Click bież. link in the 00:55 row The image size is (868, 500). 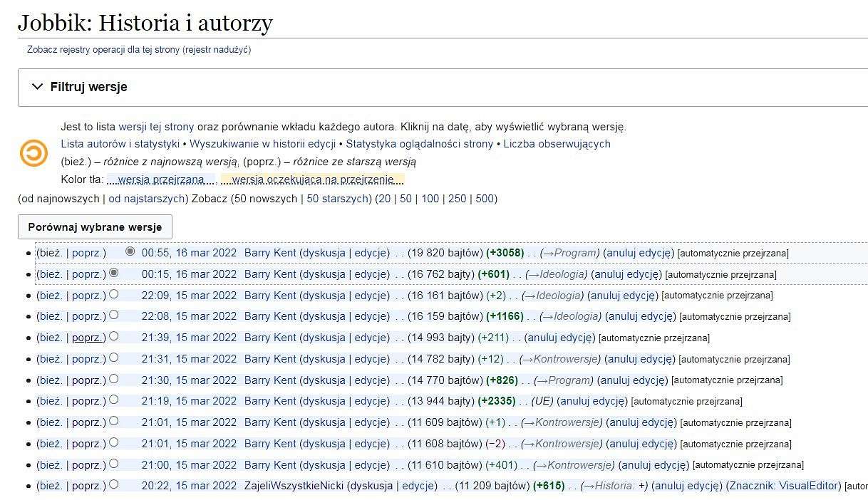(x=51, y=253)
